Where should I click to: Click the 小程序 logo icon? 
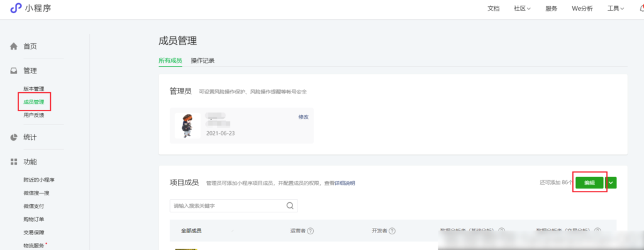point(16,8)
